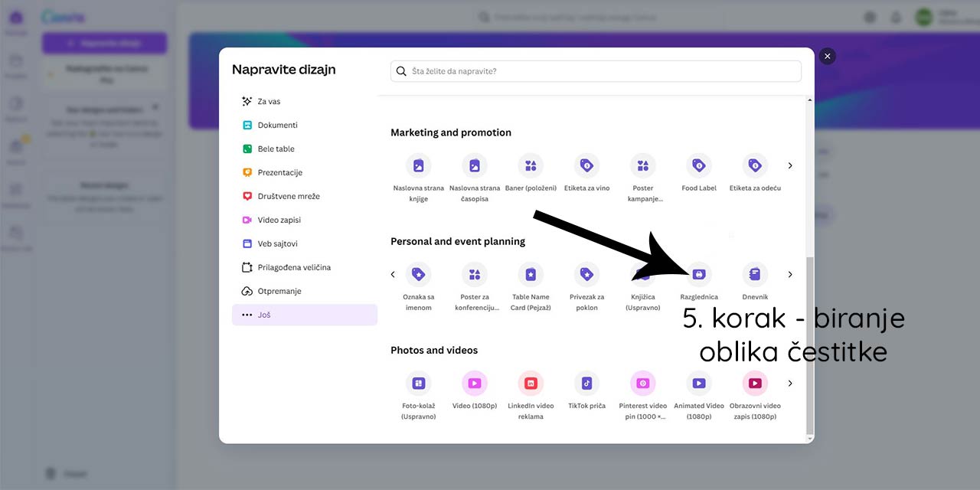
Task: Open the Nadogradite na Canva Pro offer
Action: (x=104, y=73)
